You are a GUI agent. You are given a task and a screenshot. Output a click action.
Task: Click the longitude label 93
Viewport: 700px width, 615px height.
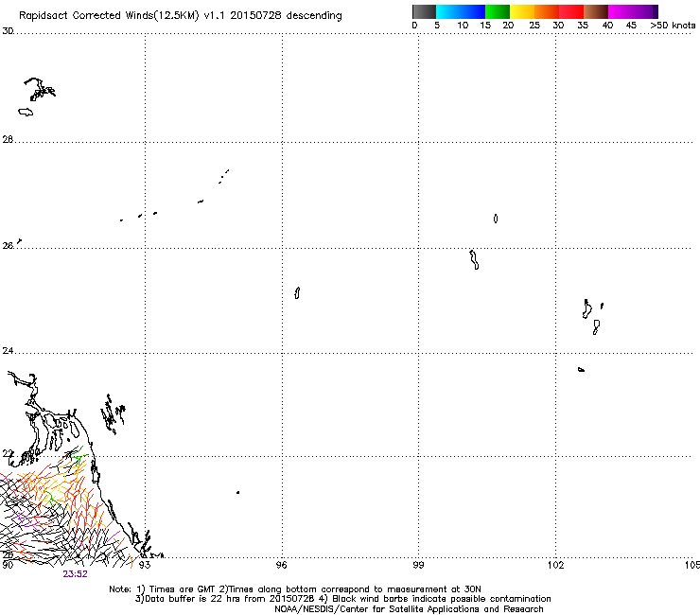tap(145, 565)
